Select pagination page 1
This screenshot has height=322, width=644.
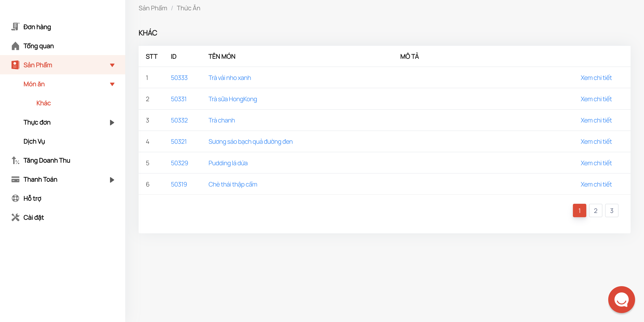pyautogui.click(x=580, y=210)
